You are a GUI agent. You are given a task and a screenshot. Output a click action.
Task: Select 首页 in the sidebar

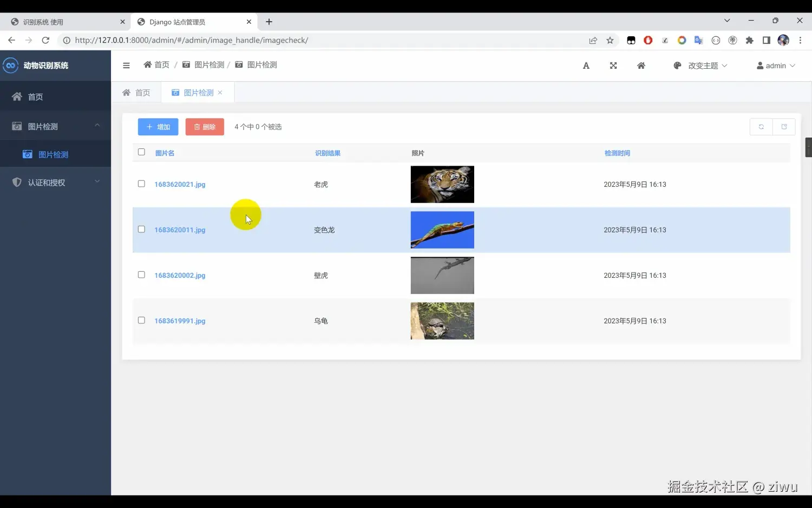pos(55,96)
